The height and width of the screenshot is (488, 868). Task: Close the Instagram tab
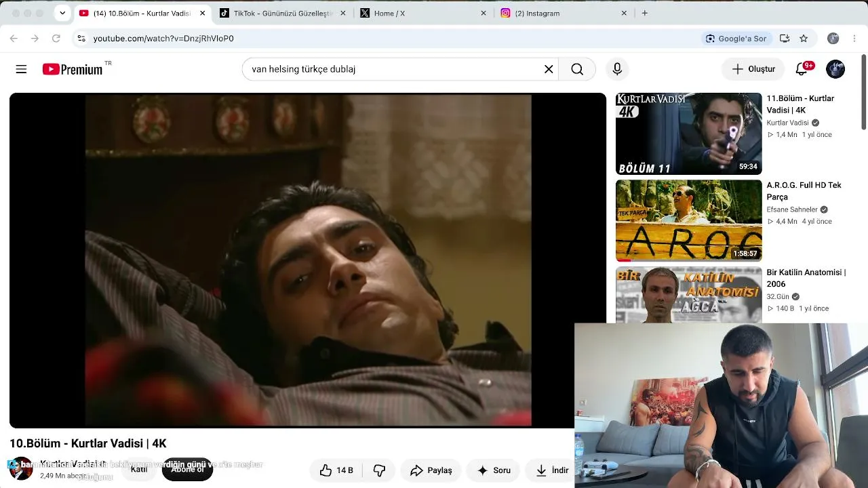tap(624, 13)
